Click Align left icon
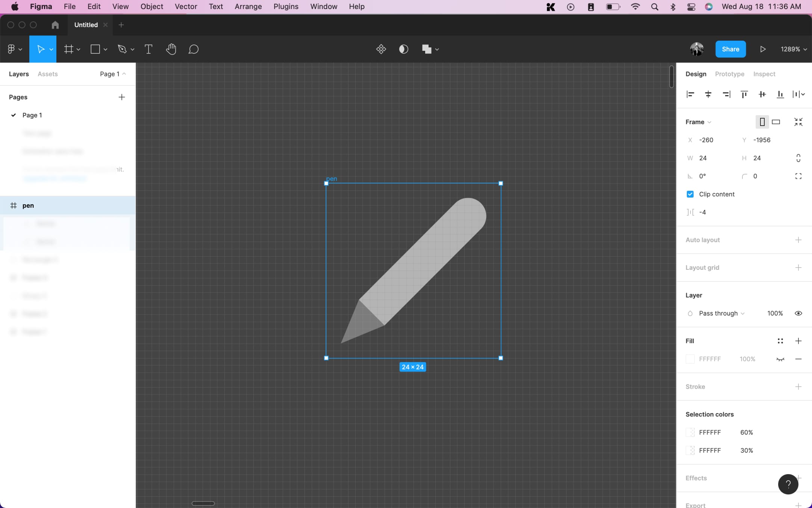This screenshot has width=812, height=508. click(690, 94)
